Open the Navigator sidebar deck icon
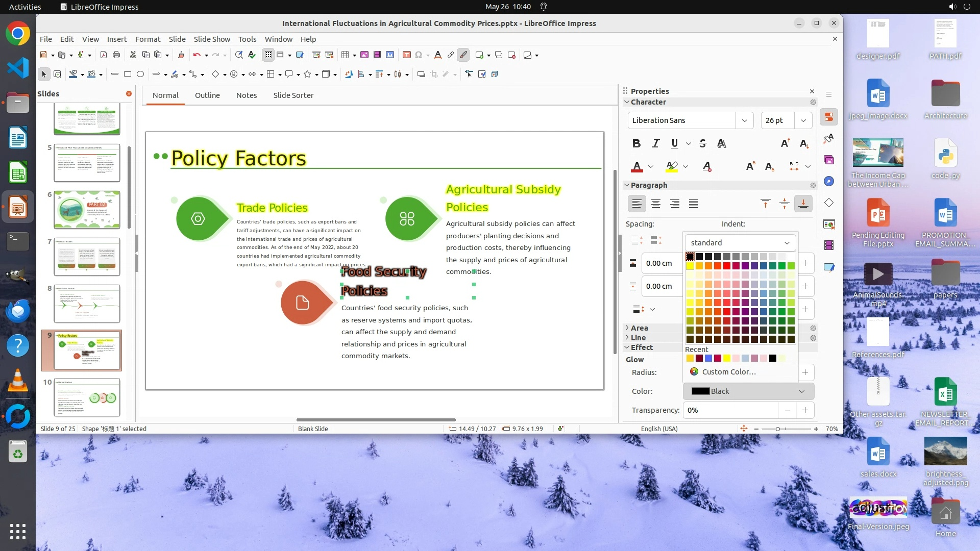The image size is (980, 551). click(828, 182)
